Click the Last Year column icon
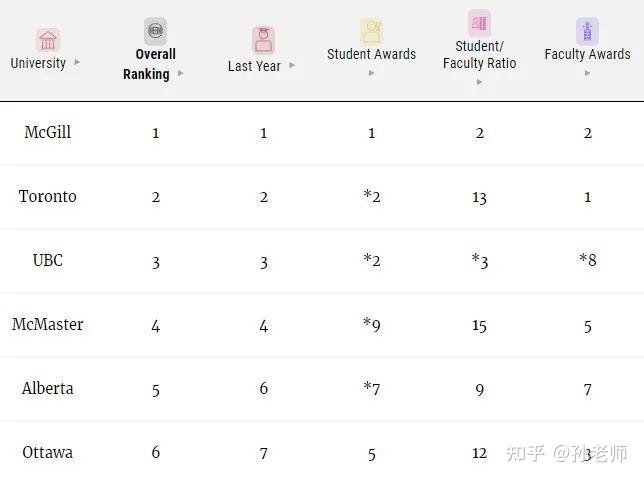Image resolution: width=644 pixels, height=481 pixels. (x=263, y=41)
